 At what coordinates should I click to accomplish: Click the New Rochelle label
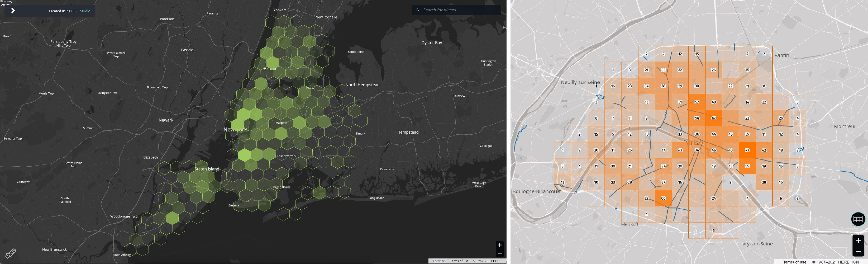click(x=326, y=17)
